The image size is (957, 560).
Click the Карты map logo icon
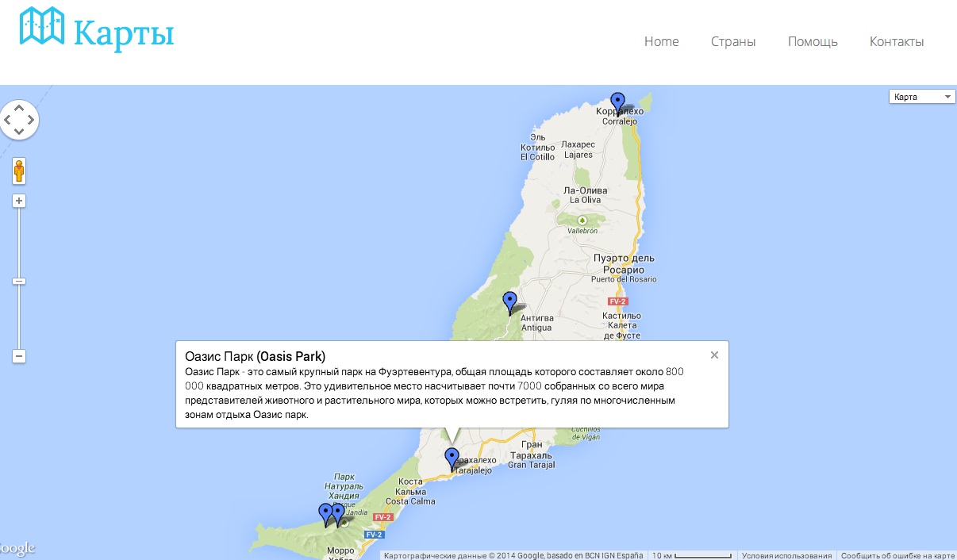coord(41,26)
